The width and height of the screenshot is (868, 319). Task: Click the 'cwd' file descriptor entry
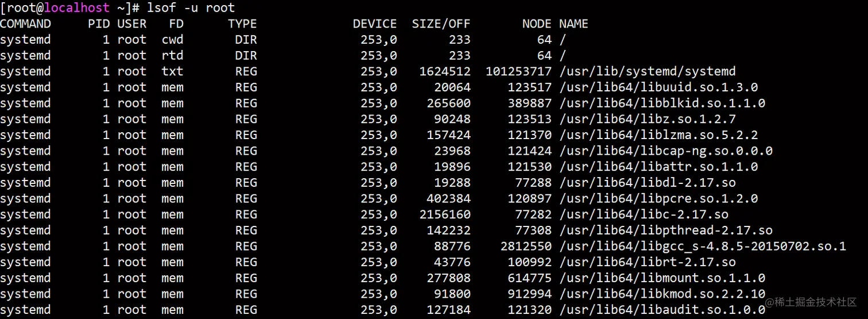(x=173, y=40)
